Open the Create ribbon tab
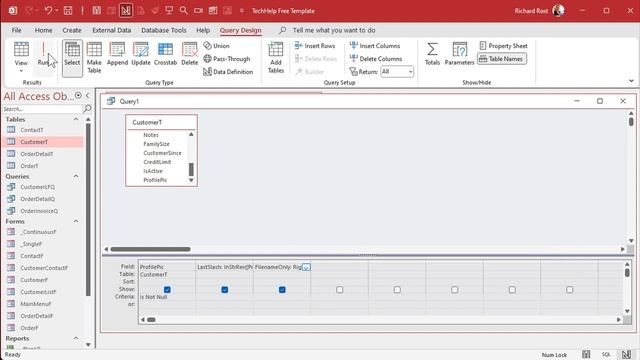The image size is (640, 360). tap(72, 30)
